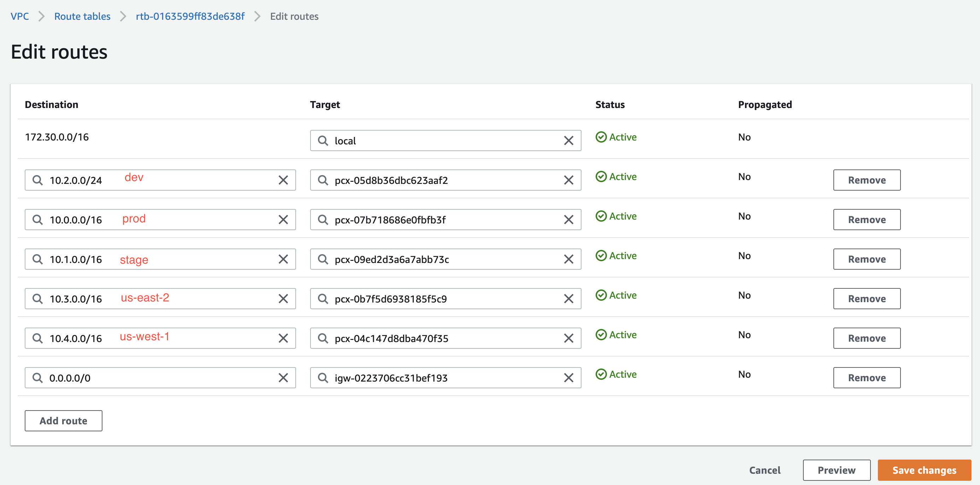Save changes to the route table
The width and height of the screenshot is (980, 485).
click(x=924, y=470)
